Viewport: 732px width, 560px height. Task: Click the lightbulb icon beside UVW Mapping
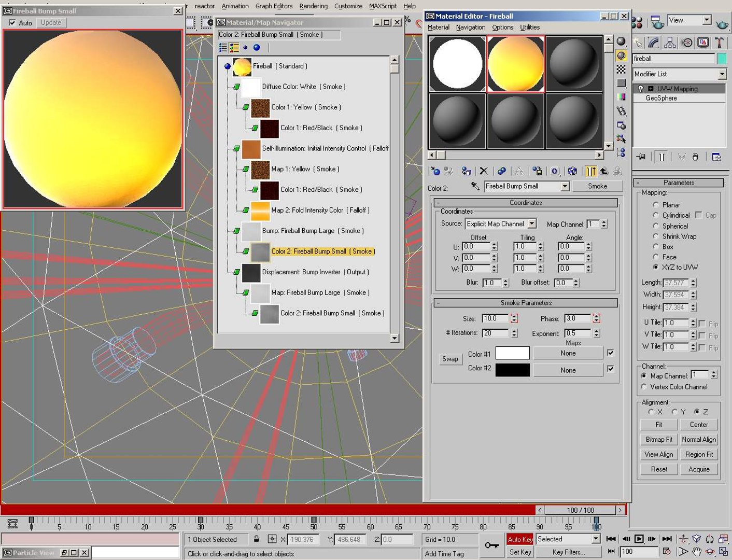641,89
